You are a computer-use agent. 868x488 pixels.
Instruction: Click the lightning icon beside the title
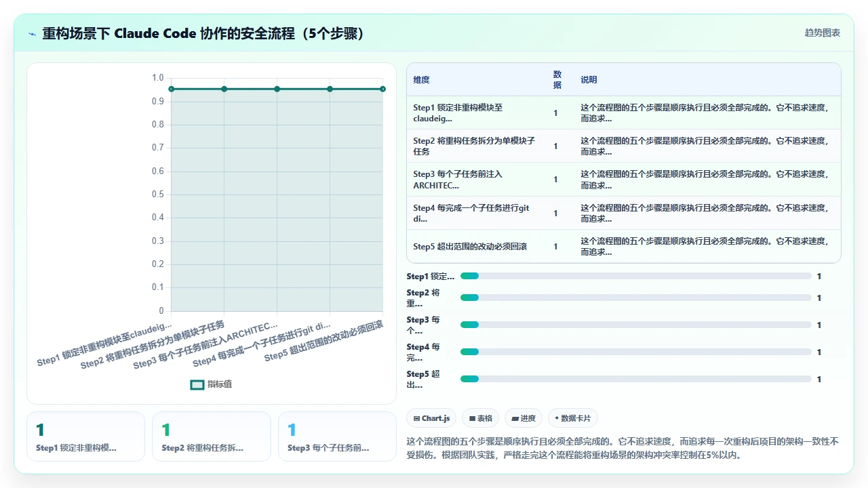click(32, 34)
